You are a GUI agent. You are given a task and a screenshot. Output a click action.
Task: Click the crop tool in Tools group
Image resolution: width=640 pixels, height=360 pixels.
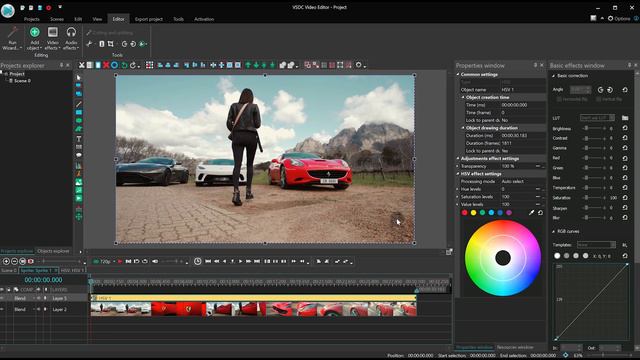click(x=111, y=44)
